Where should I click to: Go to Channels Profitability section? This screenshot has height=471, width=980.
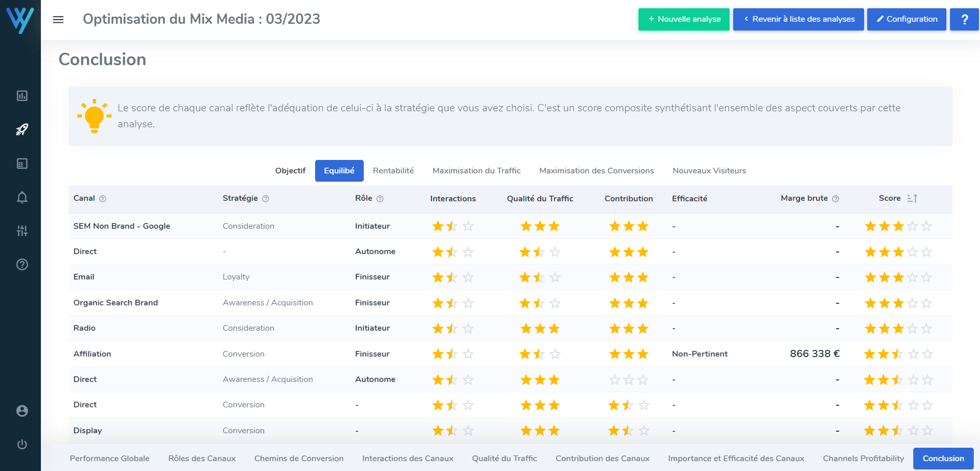point(863,459)
